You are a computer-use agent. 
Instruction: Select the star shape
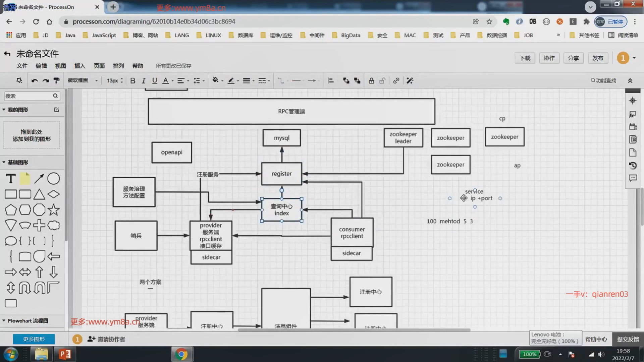54,210
